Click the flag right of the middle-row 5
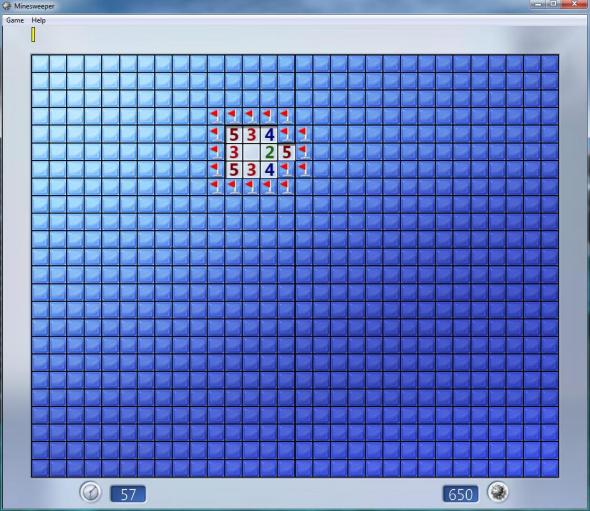Image resolution: width=590 pixels, height=511 pixels. point(304,152)
